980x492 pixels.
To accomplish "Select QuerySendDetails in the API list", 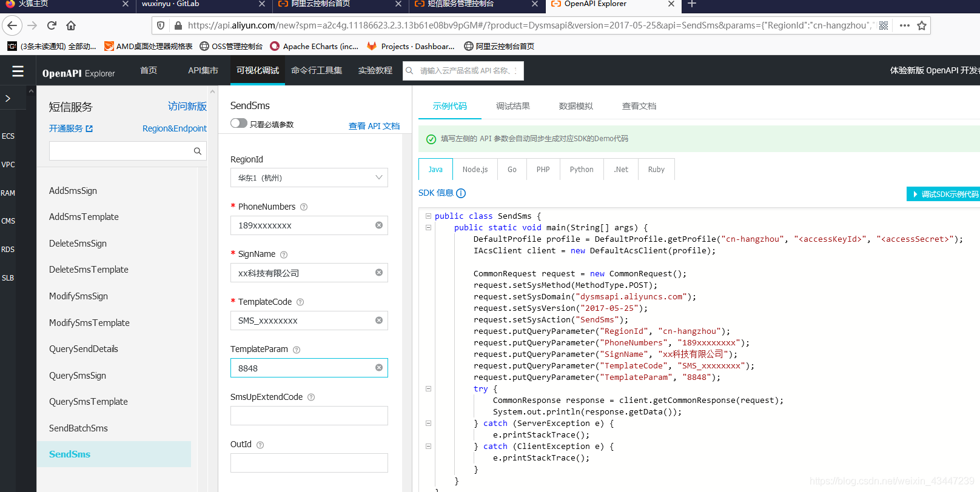I will pos(84,349).
